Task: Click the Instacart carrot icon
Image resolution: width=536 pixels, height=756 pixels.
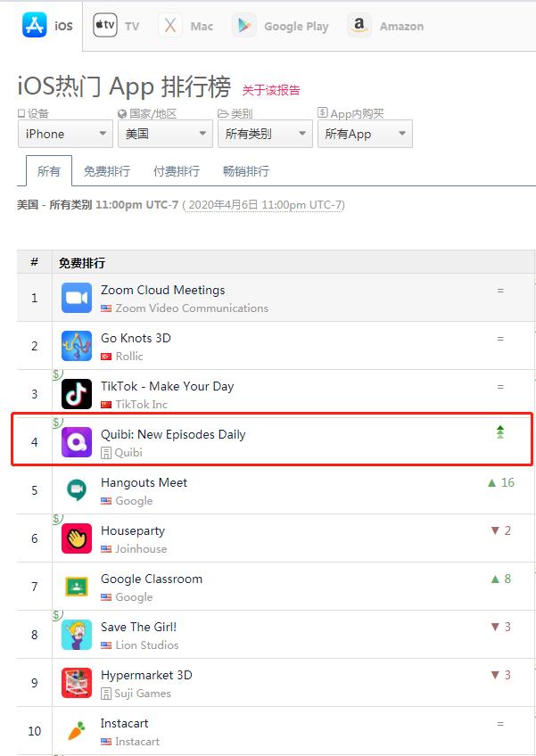Action: coord(75,732)
